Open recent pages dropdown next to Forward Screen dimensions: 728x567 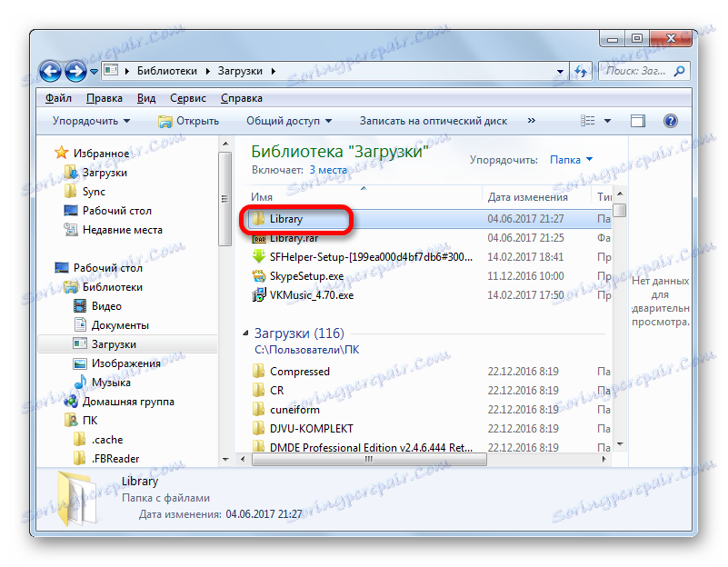pos(94,72)
